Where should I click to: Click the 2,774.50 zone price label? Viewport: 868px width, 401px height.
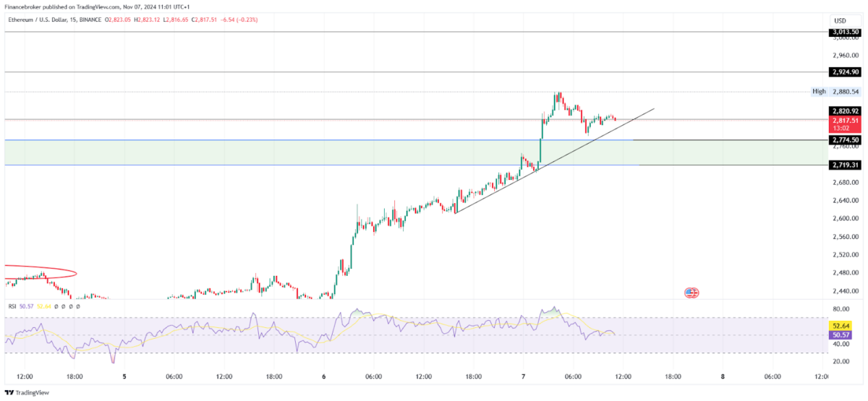tap(845, 140)
